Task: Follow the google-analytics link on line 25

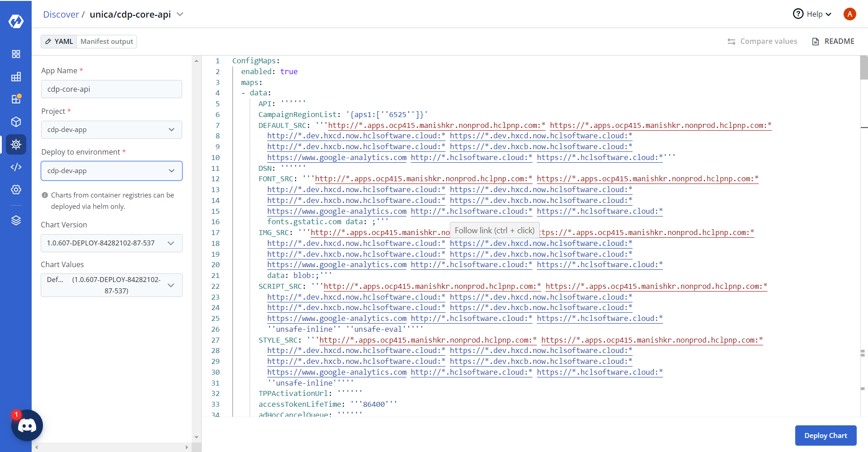Action: click(337, 319)
